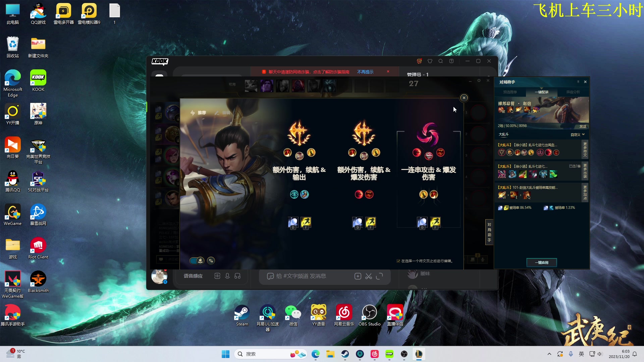Viewport: 644px width, 362px height.
Task: Close the rune recommendation overlay
Action: tap(464, 98)
